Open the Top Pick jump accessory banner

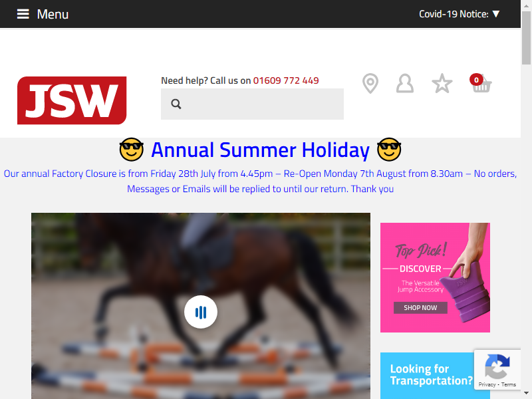click(x=435, y=277)
